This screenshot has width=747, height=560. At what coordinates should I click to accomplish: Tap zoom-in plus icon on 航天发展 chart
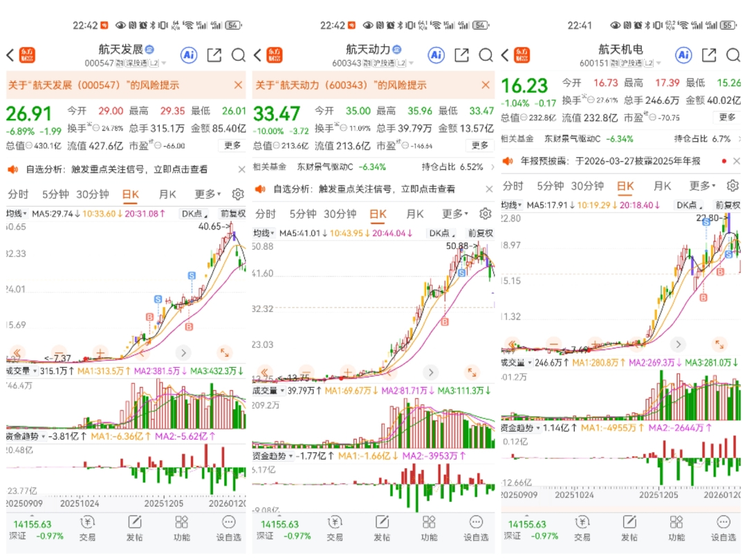[x=100, y=353]
